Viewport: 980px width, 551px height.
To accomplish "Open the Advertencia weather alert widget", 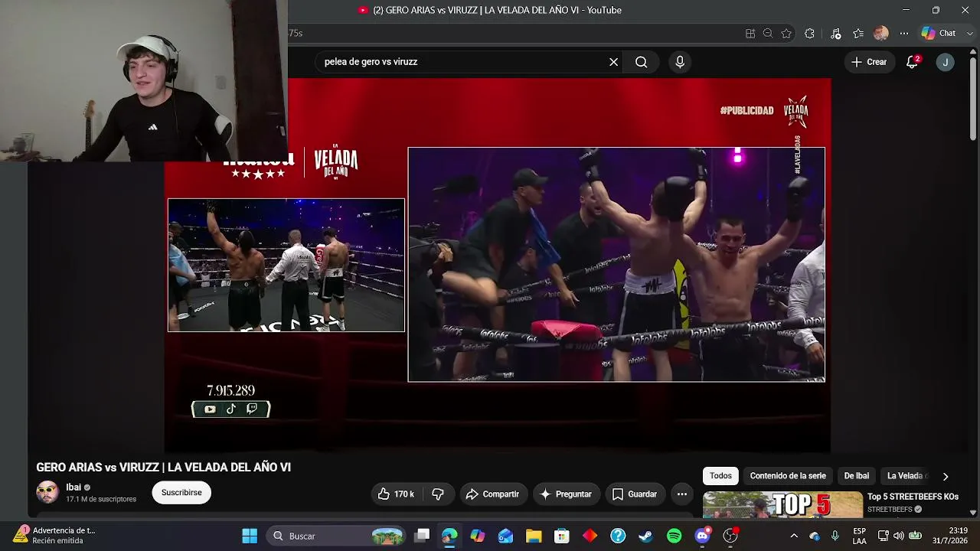I will coord(54,536).
